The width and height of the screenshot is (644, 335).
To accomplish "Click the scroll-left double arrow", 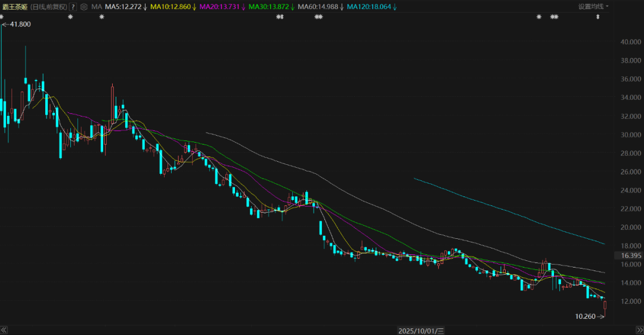I will point(4,330).
